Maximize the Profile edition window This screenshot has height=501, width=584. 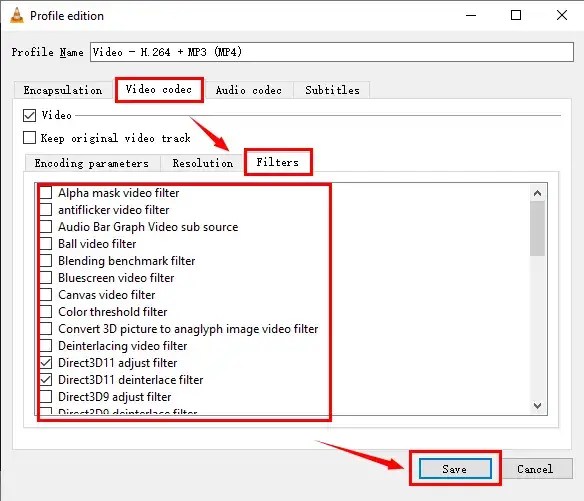tap(516, 15)
